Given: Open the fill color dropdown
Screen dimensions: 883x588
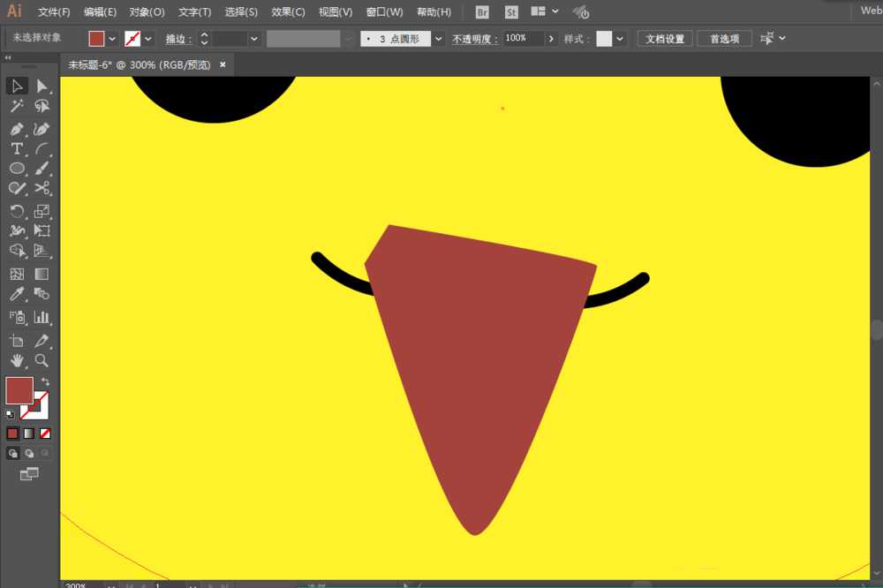Looking at the screenshot, I should pos(112,39).
